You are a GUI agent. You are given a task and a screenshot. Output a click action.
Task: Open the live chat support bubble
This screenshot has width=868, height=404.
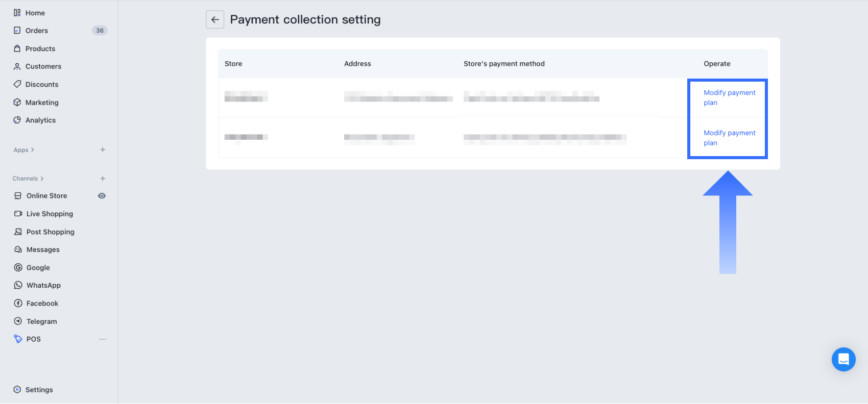(843, 359)
